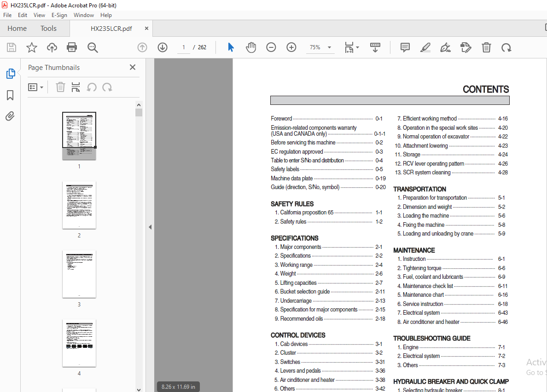This screenshot has width=547, height=392.
Task: Click 'Efficient working method' contents entry
Action: 453,119
